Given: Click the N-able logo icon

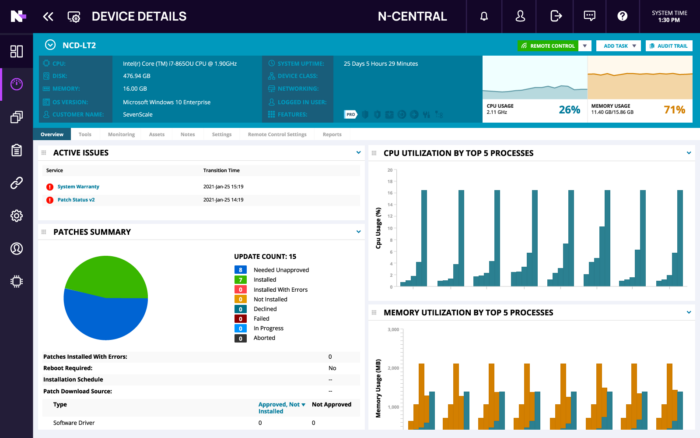Looking at the screenshot, I should (18, 17).
